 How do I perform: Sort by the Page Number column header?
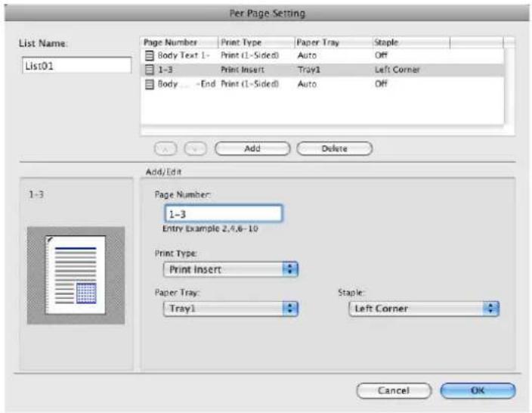pos(180,42)
